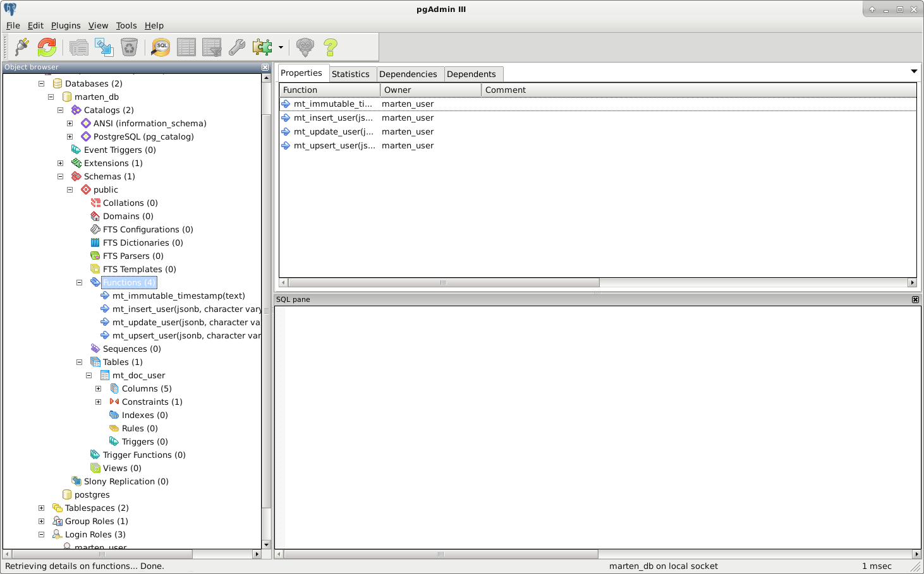This screenshot has height=574, width=924.
Task: Select the Slony Replication (0) item
Action: pyautogui.click(x=126, y=481)
